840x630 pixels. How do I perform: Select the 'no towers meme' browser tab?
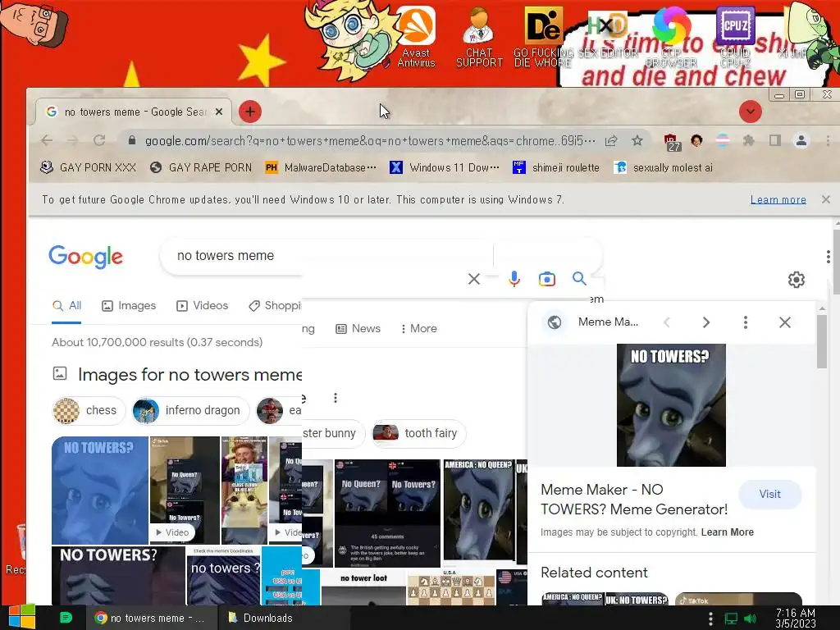click(x=134, y=112)
